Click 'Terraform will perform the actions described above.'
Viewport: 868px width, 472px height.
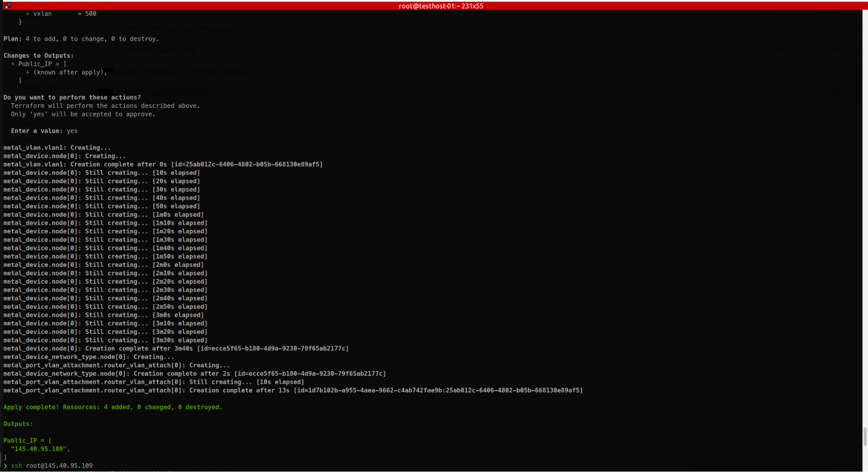coord(106,106)
